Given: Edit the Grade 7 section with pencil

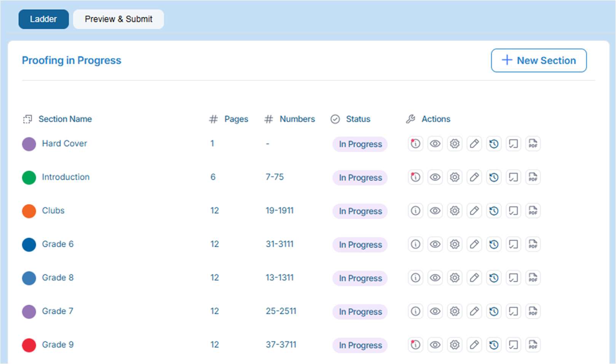Looking at the screenshot, I should (x=474, y=311).
